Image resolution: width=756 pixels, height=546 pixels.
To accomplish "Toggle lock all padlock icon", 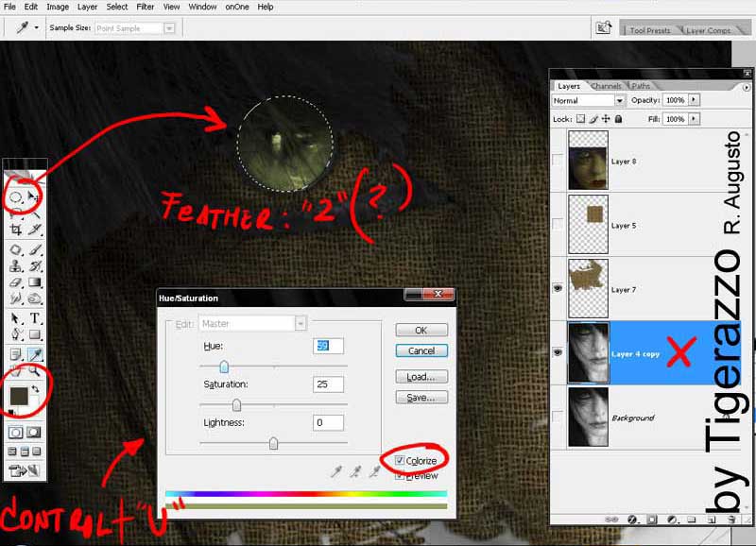I will pyautogui.click(x=619, y=118).
